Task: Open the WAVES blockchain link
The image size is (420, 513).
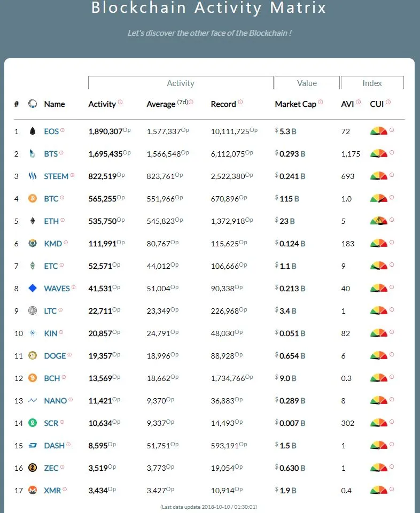Action: coord(57,289)
